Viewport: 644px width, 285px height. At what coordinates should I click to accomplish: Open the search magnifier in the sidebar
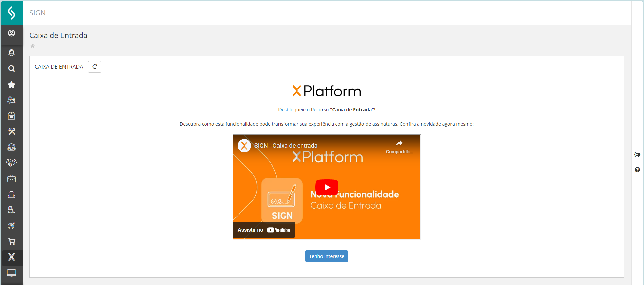point(11,68)
